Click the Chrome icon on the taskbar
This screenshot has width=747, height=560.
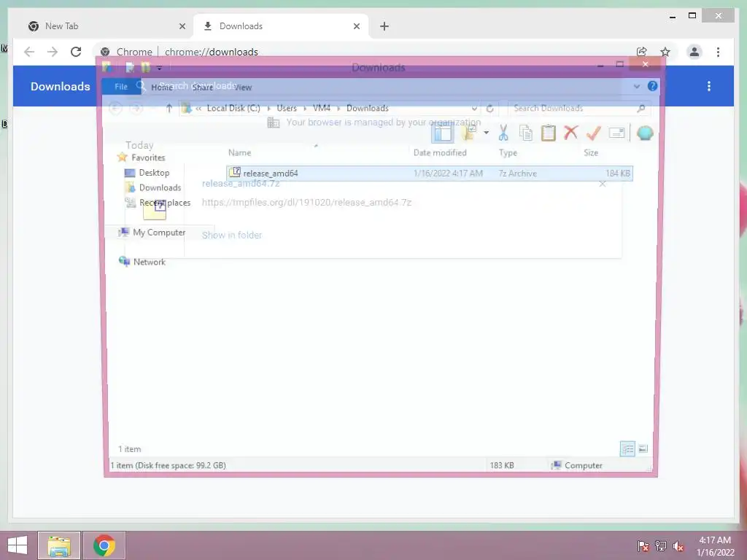click(104, 545)
